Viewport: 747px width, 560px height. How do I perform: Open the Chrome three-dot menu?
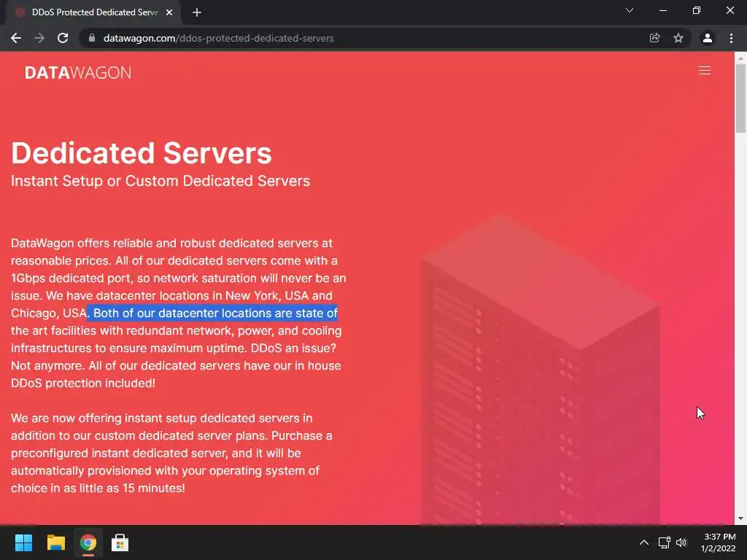click(731, 38)
